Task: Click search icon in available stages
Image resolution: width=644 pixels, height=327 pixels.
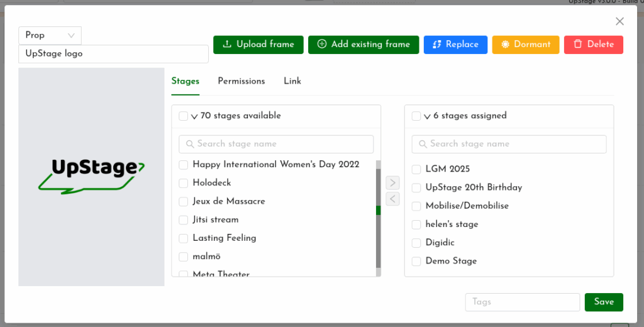Action: (190, 144)
